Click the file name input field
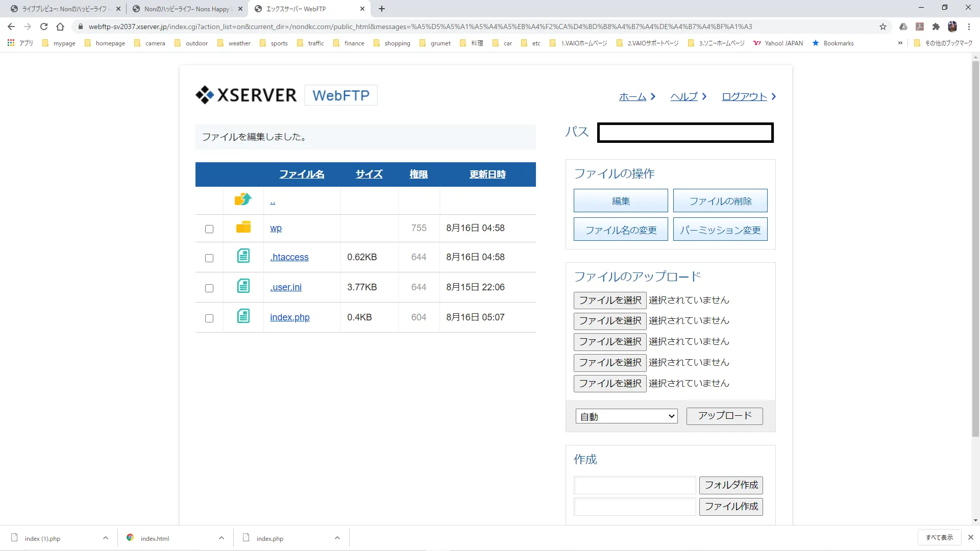The height and width of the screenshot is (551, 980). coord(634,506)
